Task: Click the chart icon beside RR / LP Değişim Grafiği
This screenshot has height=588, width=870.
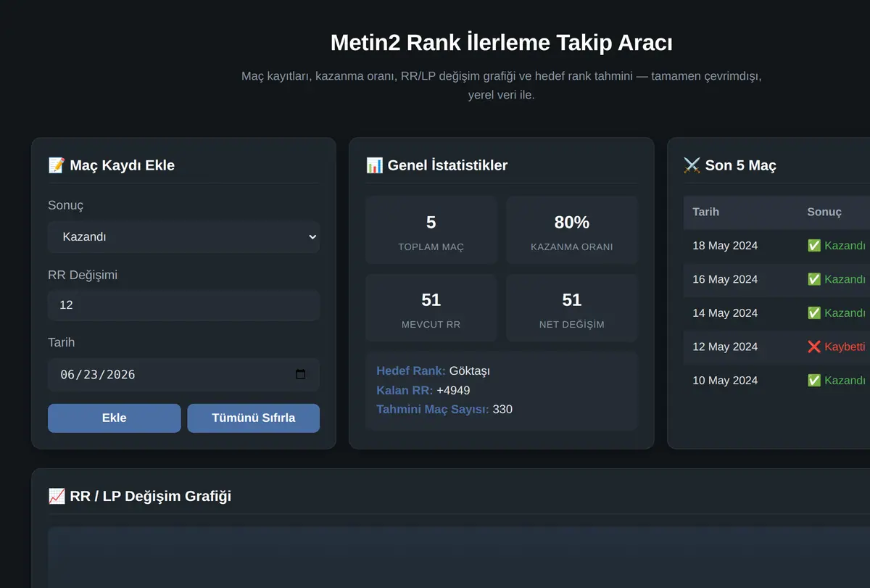Action: (x=57, y=496)
